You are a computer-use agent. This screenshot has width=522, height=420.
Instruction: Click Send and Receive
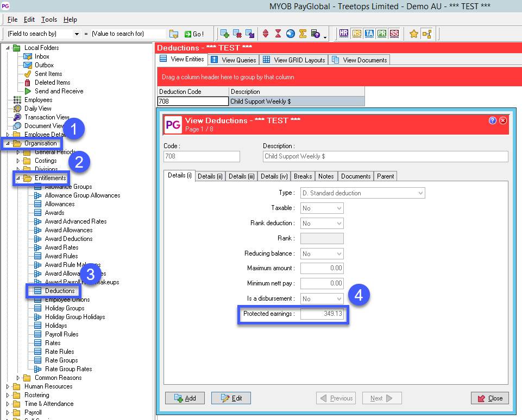(x=59, y=91)
